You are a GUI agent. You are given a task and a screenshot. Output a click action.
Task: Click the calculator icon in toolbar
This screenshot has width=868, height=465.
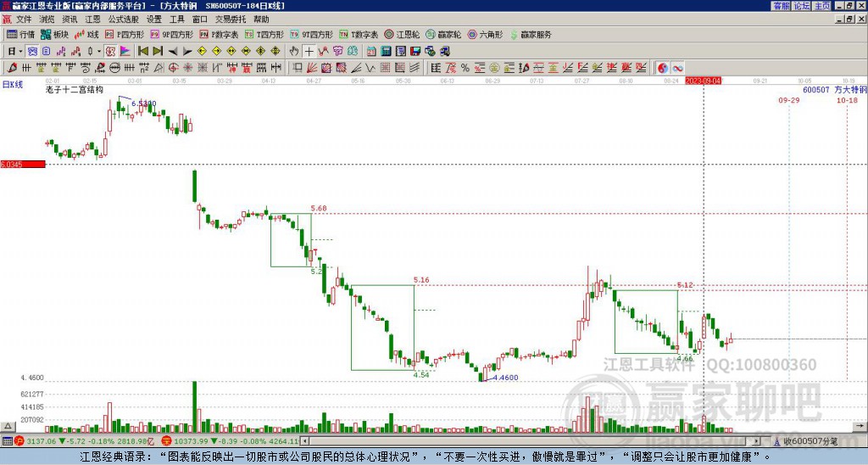click(386, 52)
